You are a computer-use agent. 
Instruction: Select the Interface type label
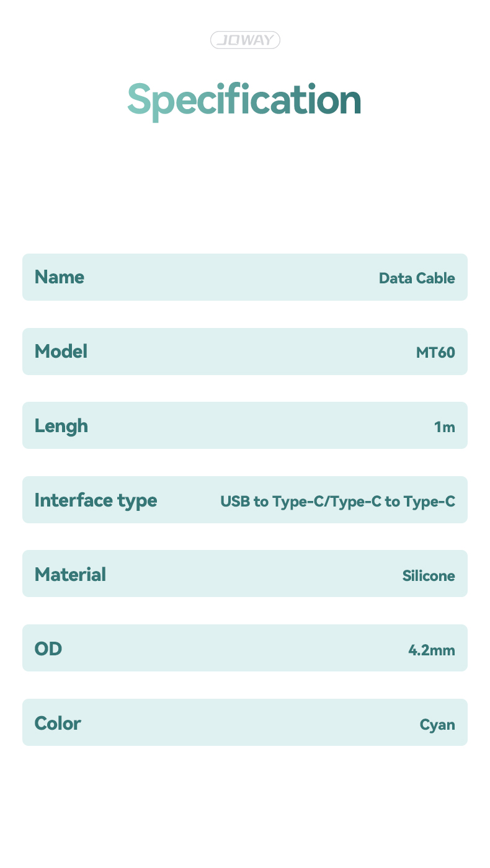pyautogui.click(x=96, y=500)
